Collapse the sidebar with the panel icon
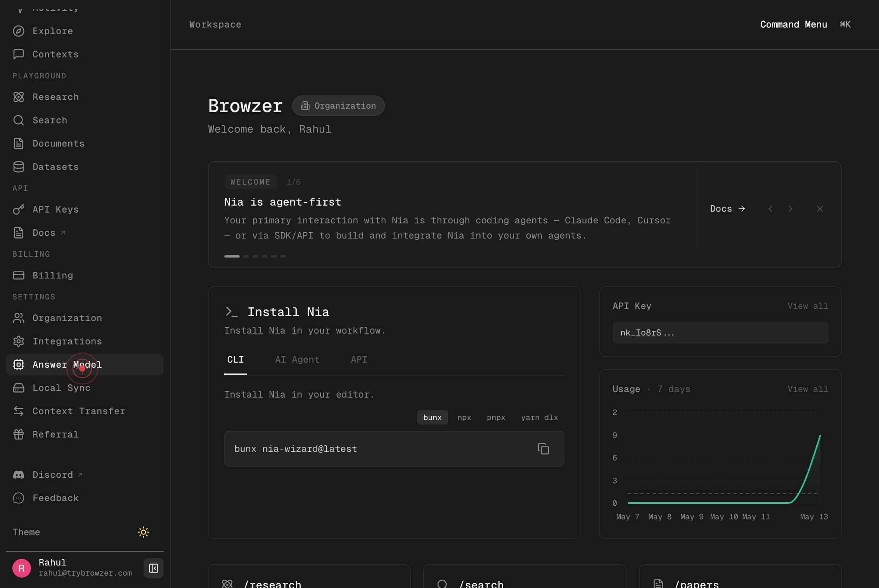Image resolution: width=879 pixels, height=588 pixels. (x=154, y=568)
